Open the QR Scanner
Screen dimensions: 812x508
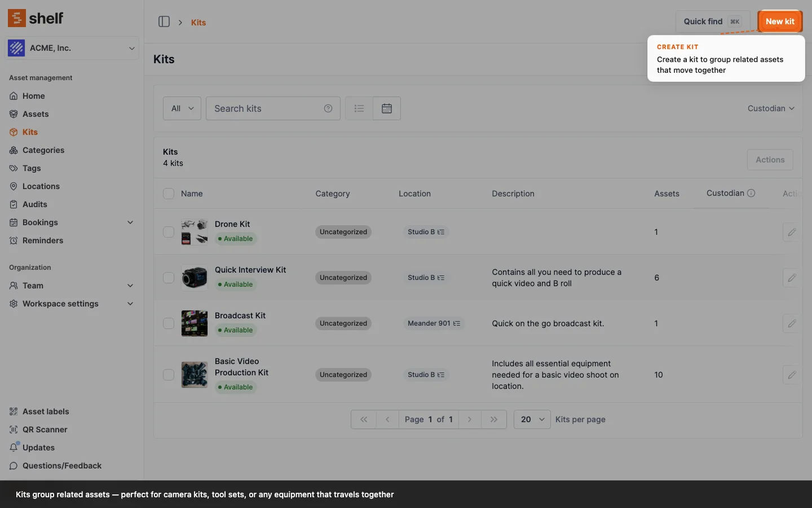pos(45,430)
